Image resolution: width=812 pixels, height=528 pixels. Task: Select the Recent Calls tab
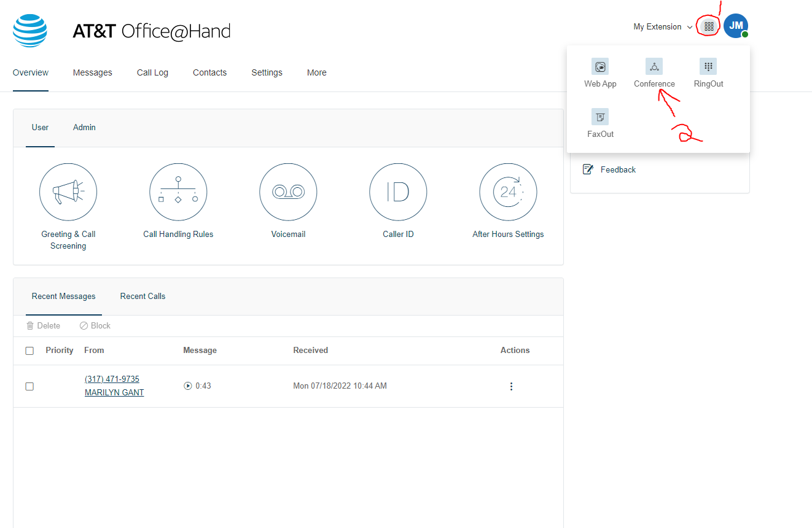(x=142, y=296)
